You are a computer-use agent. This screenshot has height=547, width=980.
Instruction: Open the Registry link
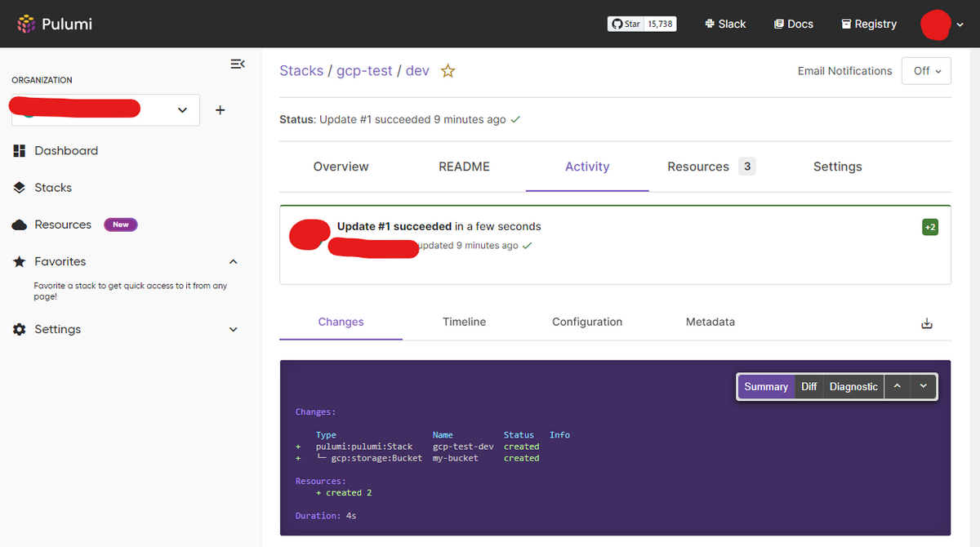869,24
